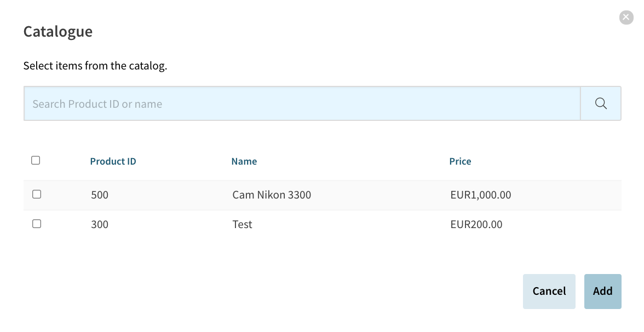Select the Cam Nikon 3300 name cell
This screenshot has height=332, width=644.
pyautogui.click(x=272, y=195)
